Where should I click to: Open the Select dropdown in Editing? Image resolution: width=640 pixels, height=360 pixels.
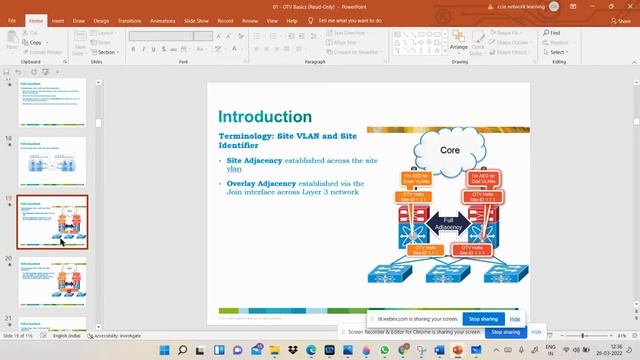[x=556, y=52]
